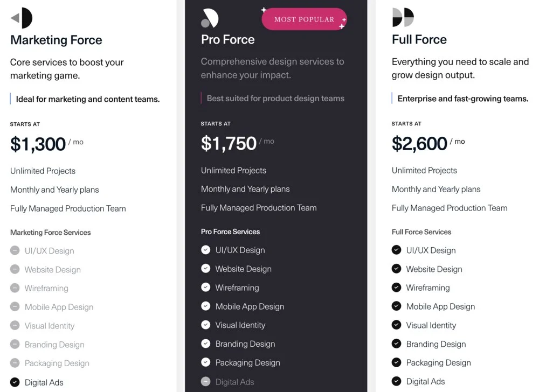
Task: Click the $1,750 Pro Force price
Action: (229, 143)
